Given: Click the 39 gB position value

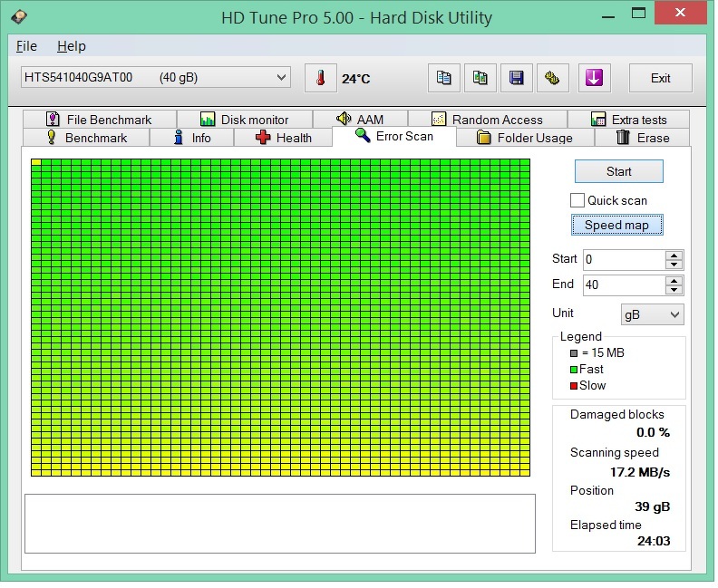Looking at the screenshot, I should (x=652, y=506).
